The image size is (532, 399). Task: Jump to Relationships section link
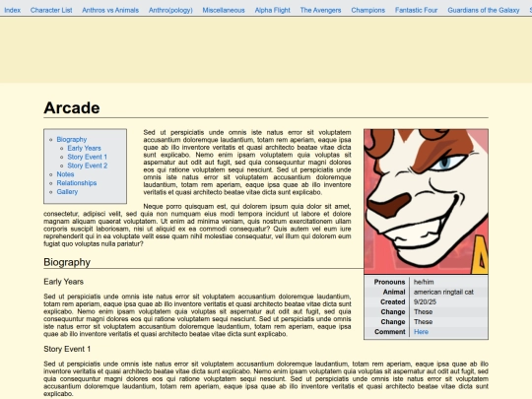tap(77, 183)
